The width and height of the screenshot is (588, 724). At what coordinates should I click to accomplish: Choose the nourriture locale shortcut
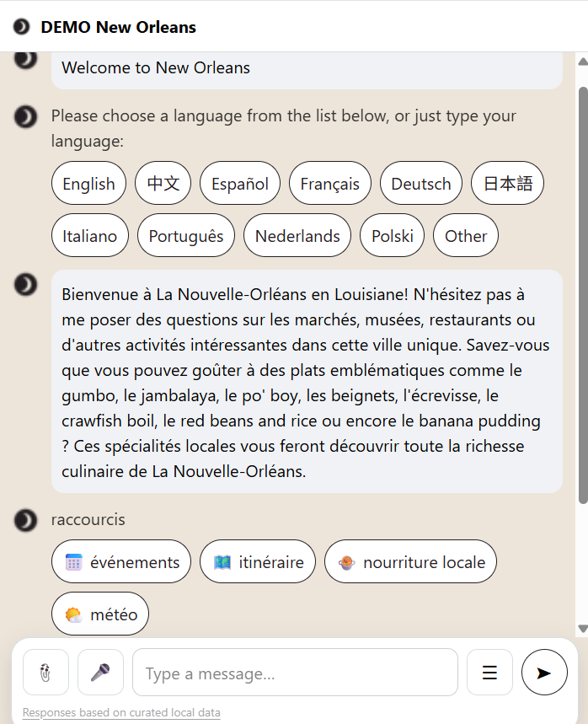tap(410, 562)
